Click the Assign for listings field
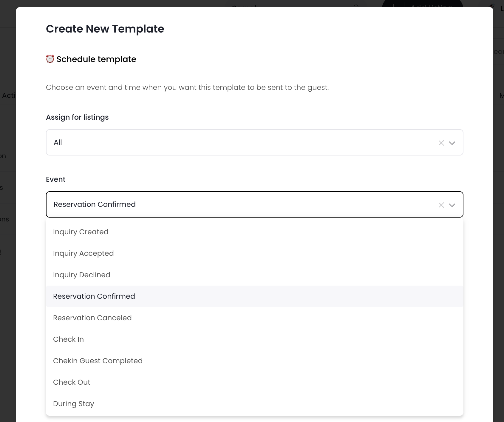This screenshot has width=504, height=422. (239, 142)
